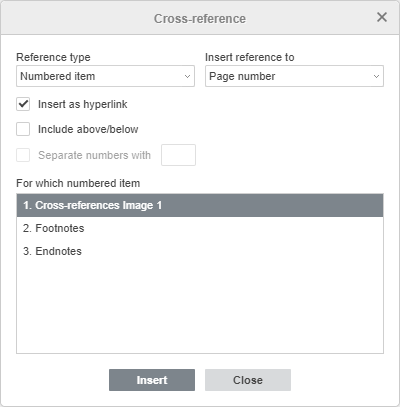The height and width of the screenshot is (407, 400).
Task: Click the Insert button
Action: click(x=152, y=380)
